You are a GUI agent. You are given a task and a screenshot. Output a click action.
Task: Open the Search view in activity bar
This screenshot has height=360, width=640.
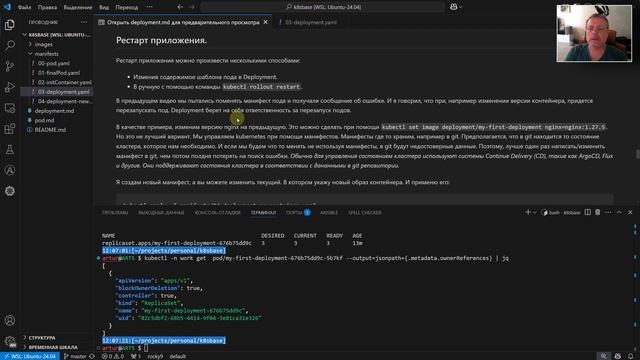[x=10, y=45]
